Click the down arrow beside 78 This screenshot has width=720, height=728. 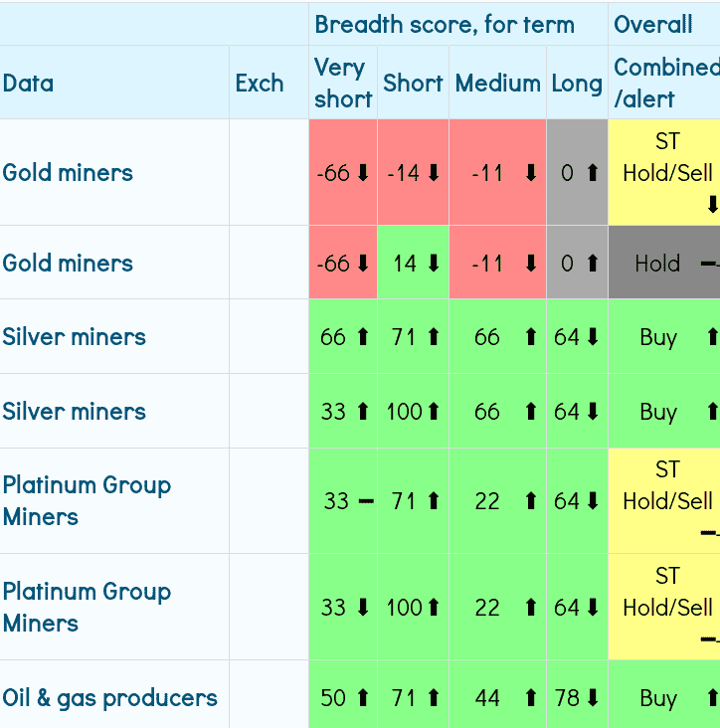(593, 698)
